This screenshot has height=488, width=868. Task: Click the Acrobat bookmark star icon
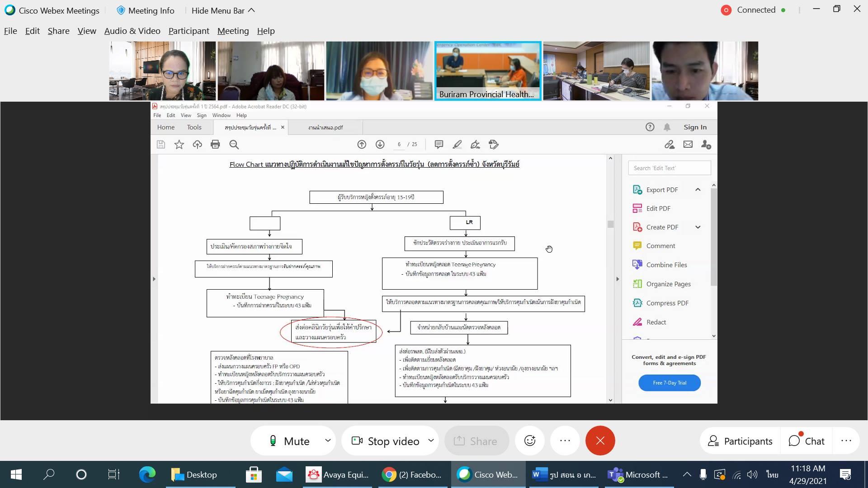click(179, 145)
